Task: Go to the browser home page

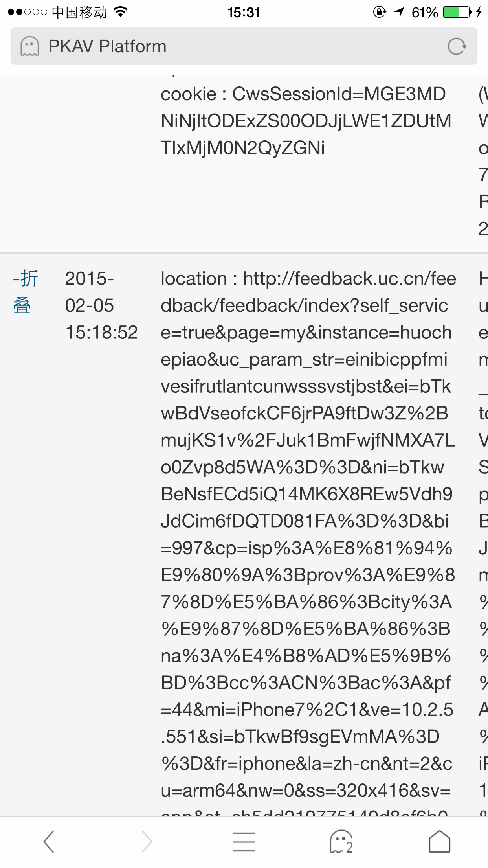Action: coord(439,842)
